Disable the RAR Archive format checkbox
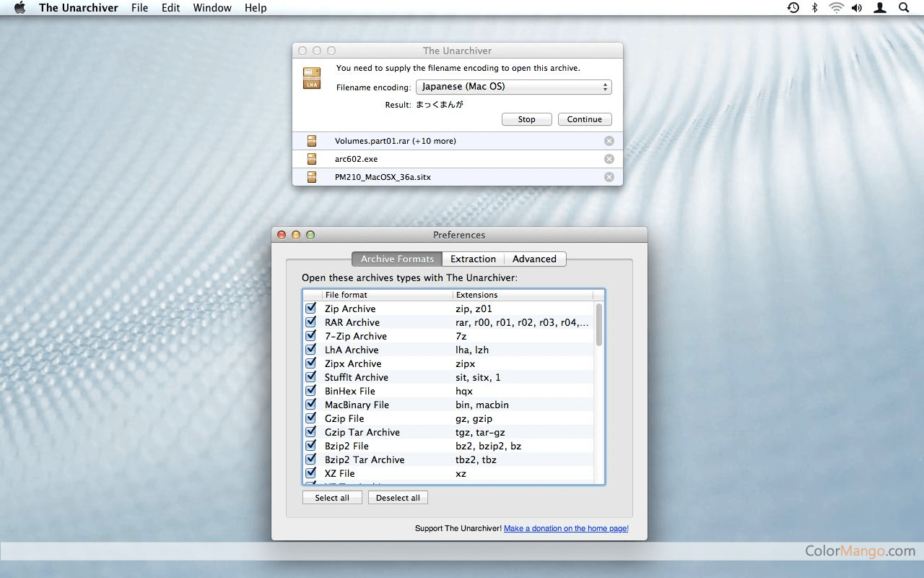The image size is (924, 578). coord(311,322)
